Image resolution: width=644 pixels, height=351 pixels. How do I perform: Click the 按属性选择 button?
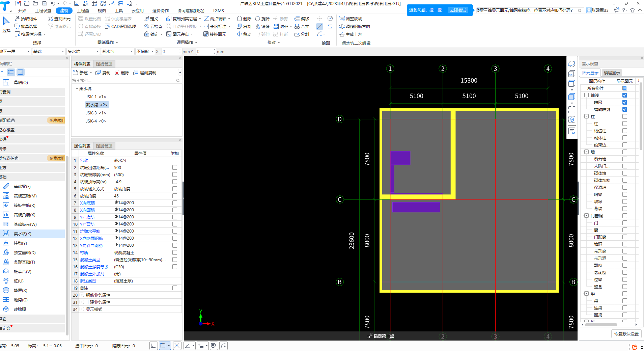(30, 34)
